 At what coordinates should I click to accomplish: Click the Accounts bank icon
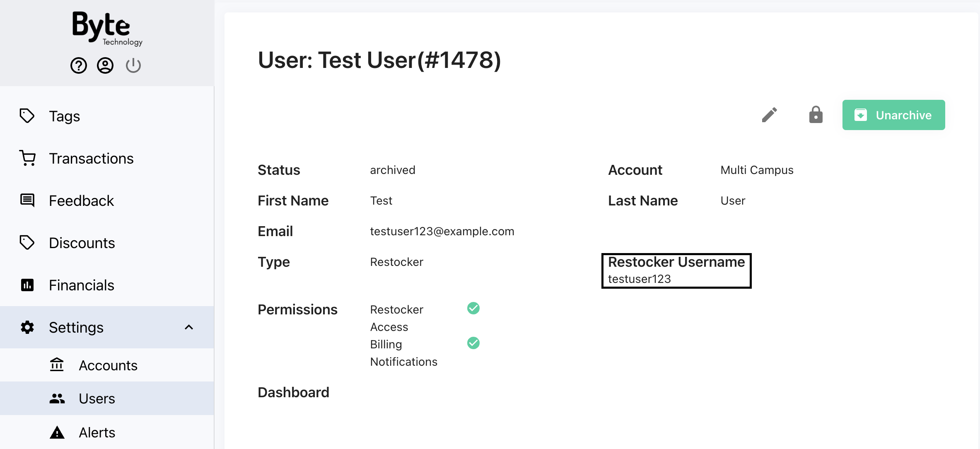click(x=57, y=365)
